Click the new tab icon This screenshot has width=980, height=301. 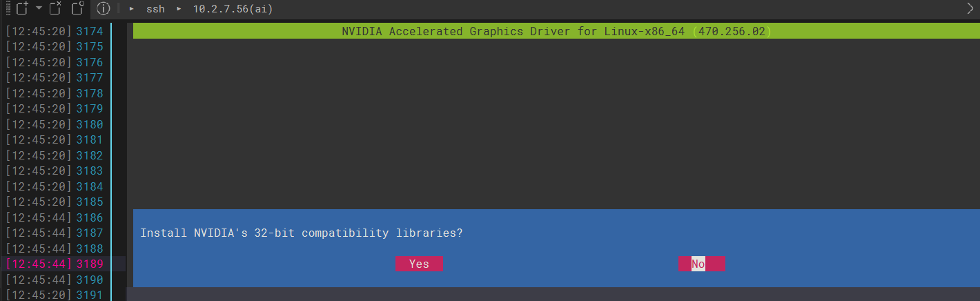click(22, 9)
